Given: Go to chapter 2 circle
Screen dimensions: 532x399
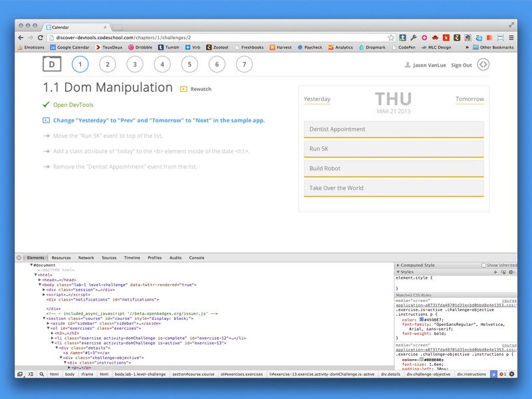Looking at the screenshot, I should point(108,65).
